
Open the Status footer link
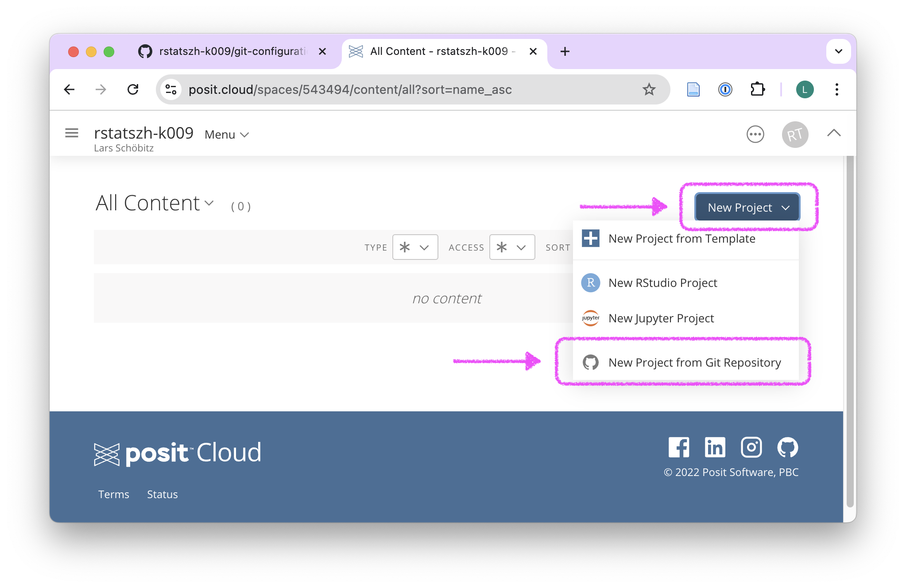pyautogui.click(x=163, y=494)
